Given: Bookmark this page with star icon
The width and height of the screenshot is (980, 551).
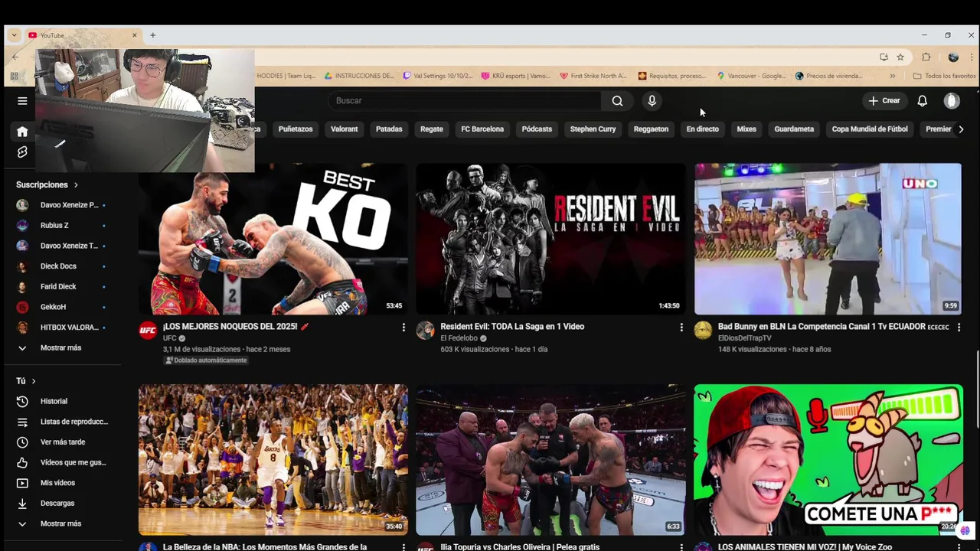Looking at the screenshot, I should click(x=900, y=57).
